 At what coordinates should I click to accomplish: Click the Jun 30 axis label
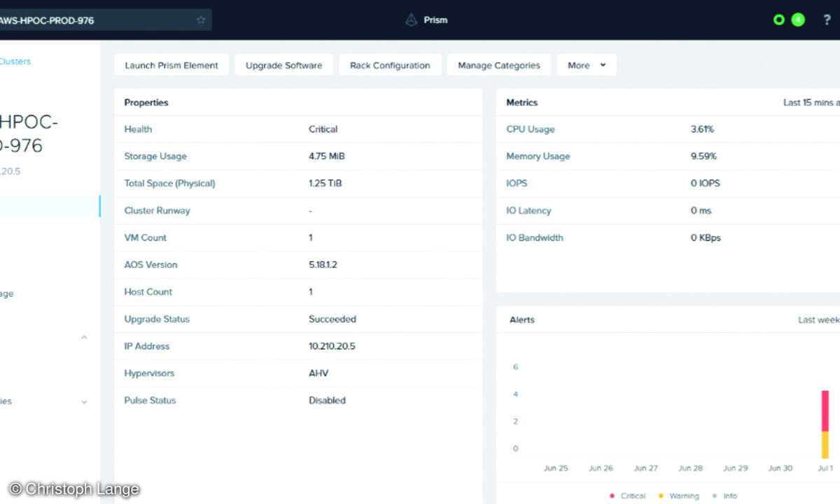point(780,468)
